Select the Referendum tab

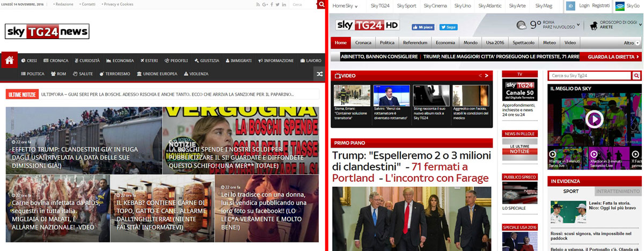pos(415,42)
